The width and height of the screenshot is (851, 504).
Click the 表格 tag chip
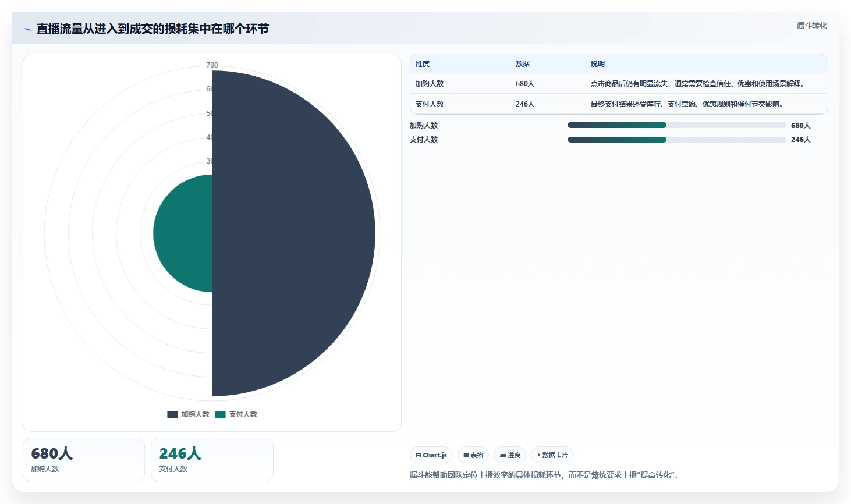click(473, 455)
